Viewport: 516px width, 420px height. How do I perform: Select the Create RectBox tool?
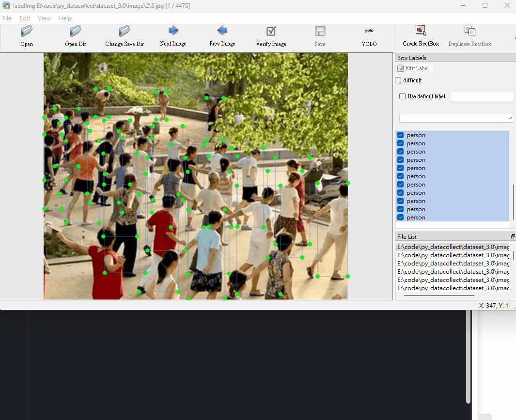tap(421, 31)
